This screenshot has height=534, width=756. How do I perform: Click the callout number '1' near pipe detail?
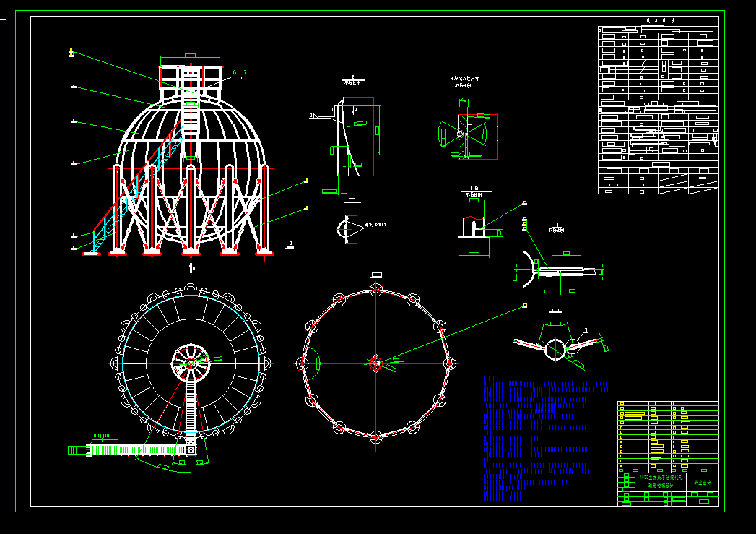[x=586, y=330]
